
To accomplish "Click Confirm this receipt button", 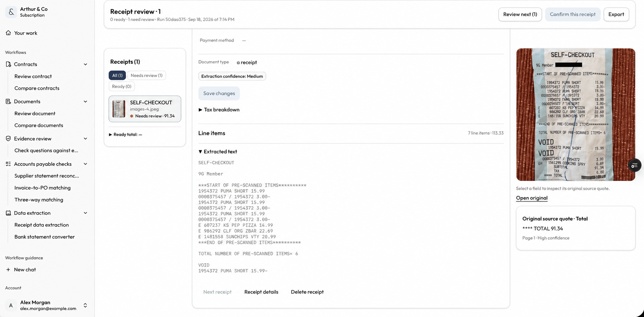I will [572, 14].
